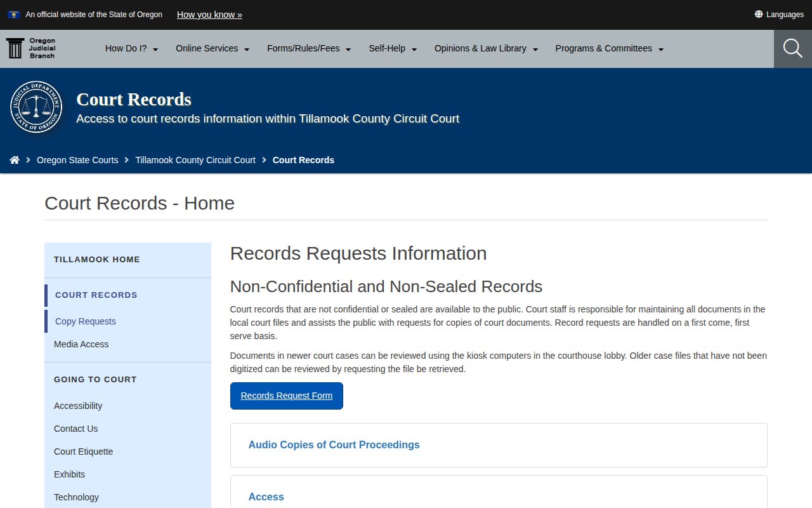Select Tillamook Home in sidebar
Viewport: 812px width, 508px height.
(x=97, y=259)
